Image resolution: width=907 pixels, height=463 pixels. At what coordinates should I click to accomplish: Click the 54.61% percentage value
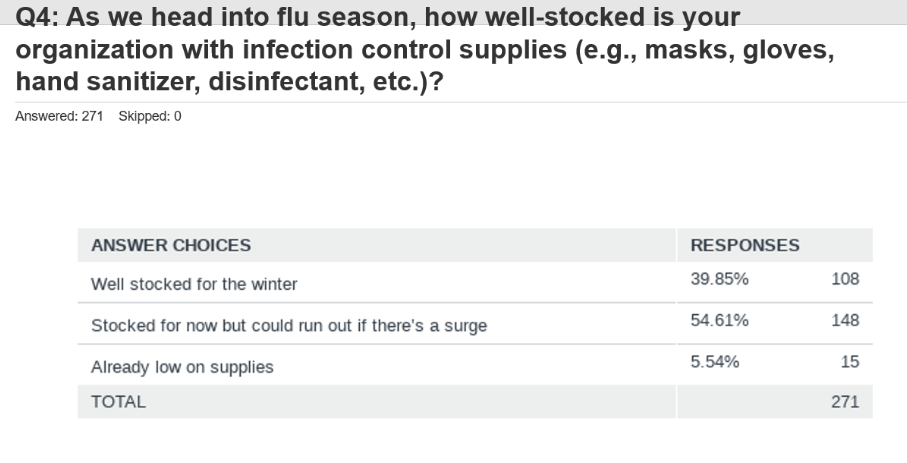click(720, 320)
